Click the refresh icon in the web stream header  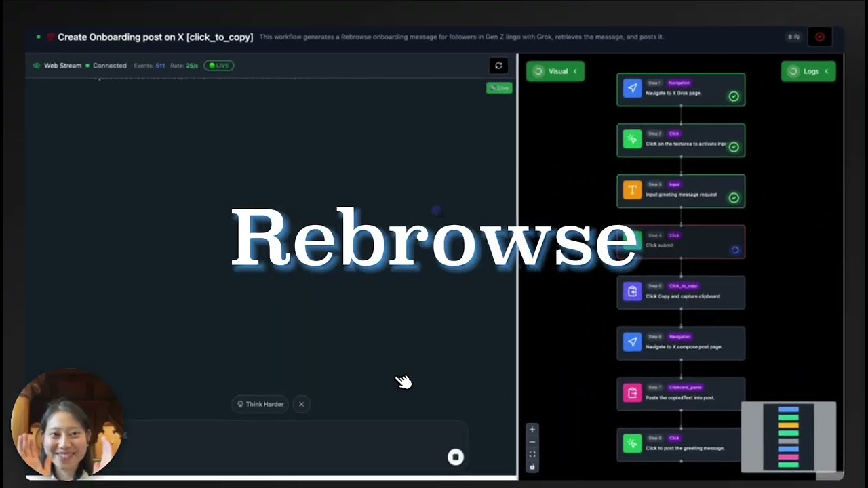[x=498, y=66]
